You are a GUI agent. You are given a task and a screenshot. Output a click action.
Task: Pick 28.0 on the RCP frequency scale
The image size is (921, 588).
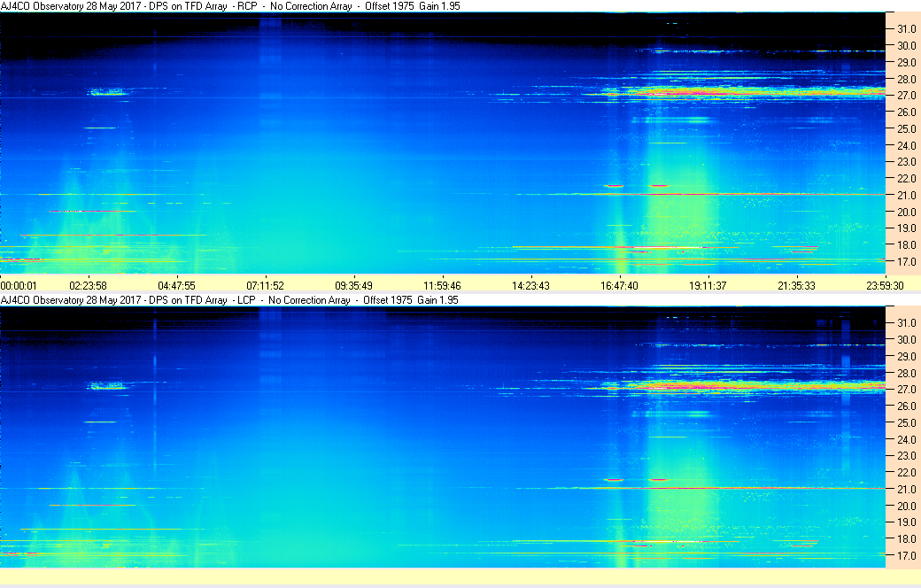pos(906,80)
